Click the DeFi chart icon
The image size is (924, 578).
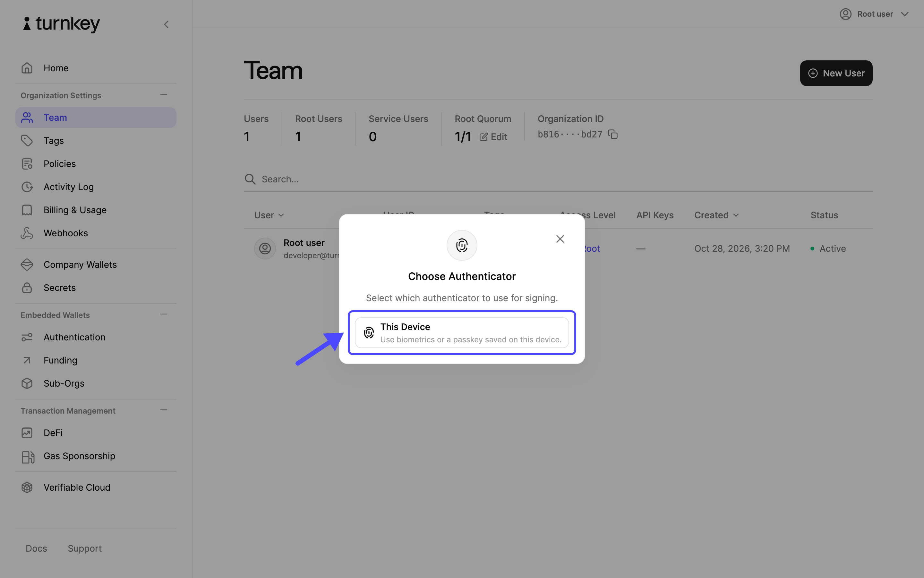[x=27, y=433]
